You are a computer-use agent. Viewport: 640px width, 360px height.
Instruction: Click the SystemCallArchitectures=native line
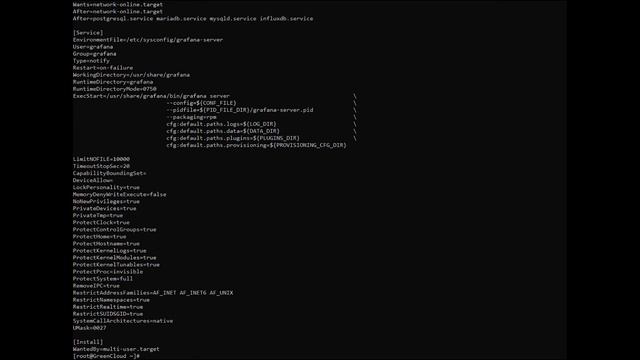123,321
